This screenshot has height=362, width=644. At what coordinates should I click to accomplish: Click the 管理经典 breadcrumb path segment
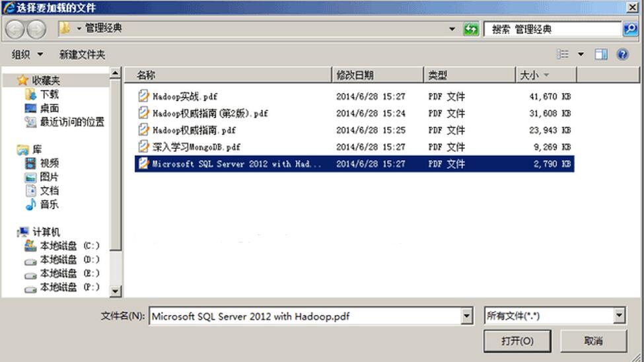103,28
